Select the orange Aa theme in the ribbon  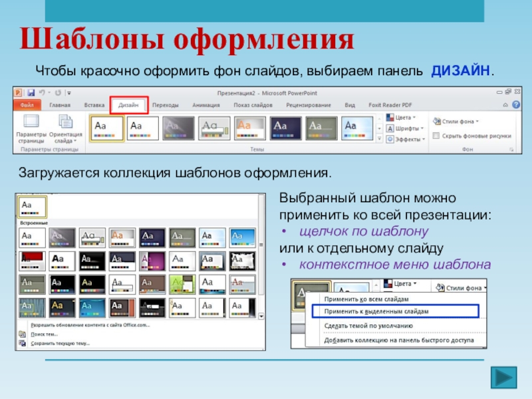(250, 128)
